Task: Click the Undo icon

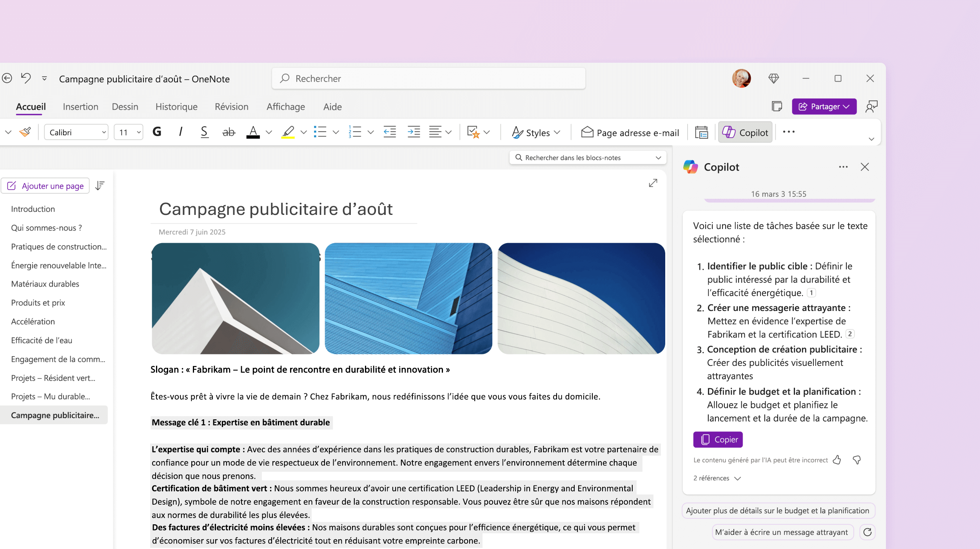Action: [26, 78]
